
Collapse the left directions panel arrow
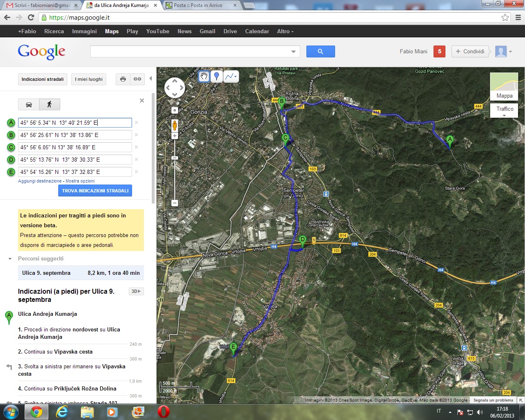(x=151, y=79)
